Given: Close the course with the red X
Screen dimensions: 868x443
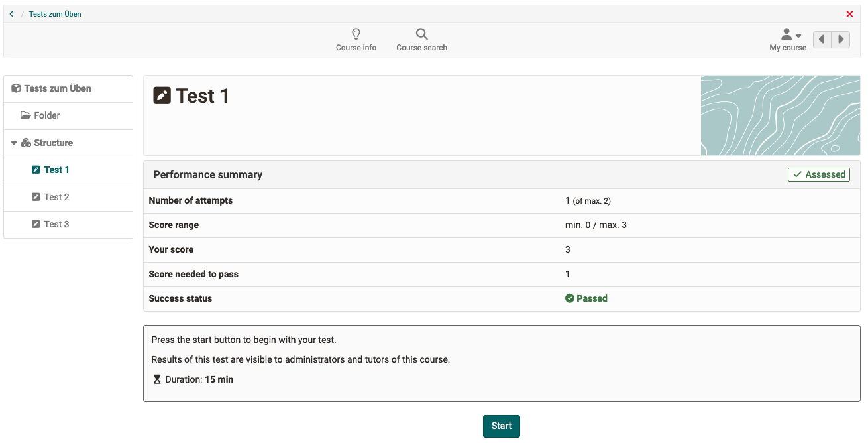Looking at the screenshot, I should [x=849, y=13].
